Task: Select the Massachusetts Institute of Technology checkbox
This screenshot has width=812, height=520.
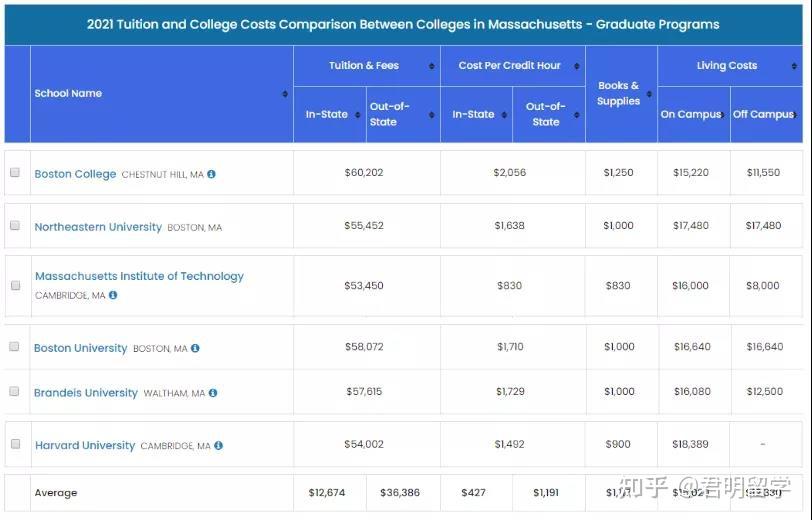Action: (16, 285)
